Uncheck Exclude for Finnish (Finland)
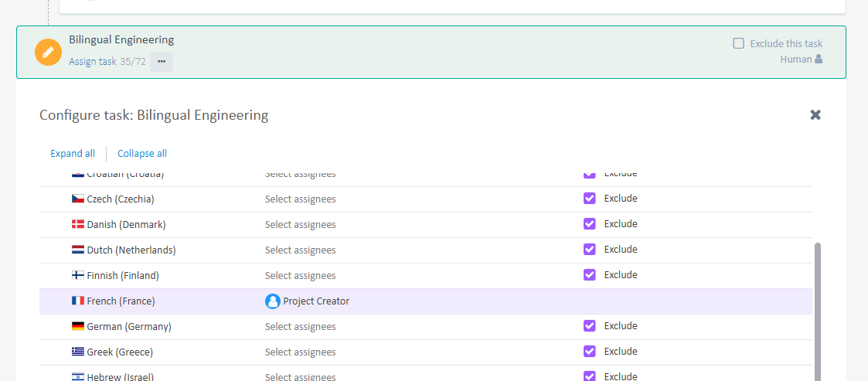 (590, 274)
